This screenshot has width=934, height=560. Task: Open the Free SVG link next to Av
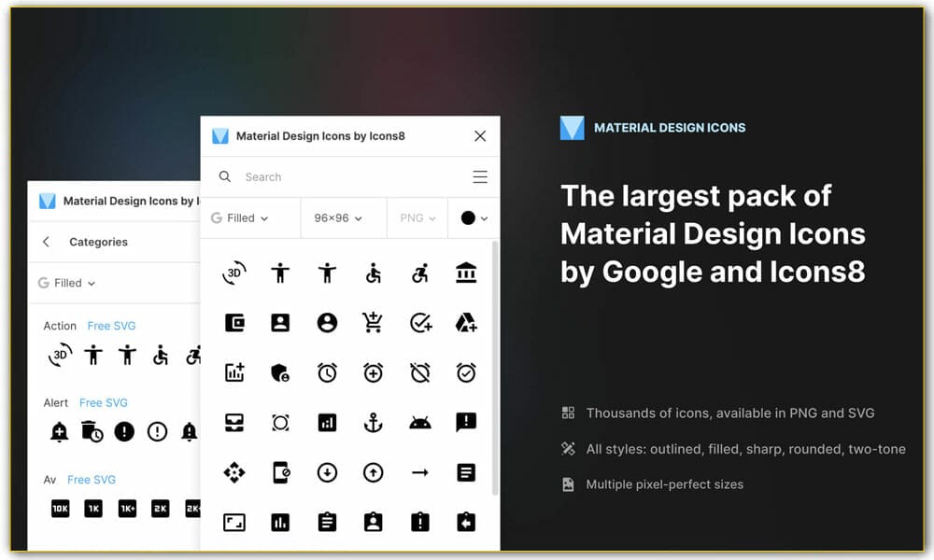pos(92,479)
